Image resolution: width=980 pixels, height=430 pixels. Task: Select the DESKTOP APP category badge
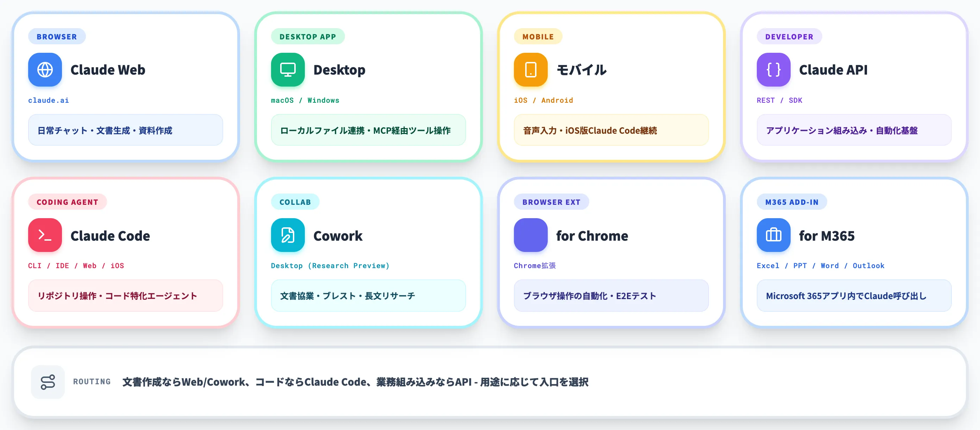pos(308,37)
